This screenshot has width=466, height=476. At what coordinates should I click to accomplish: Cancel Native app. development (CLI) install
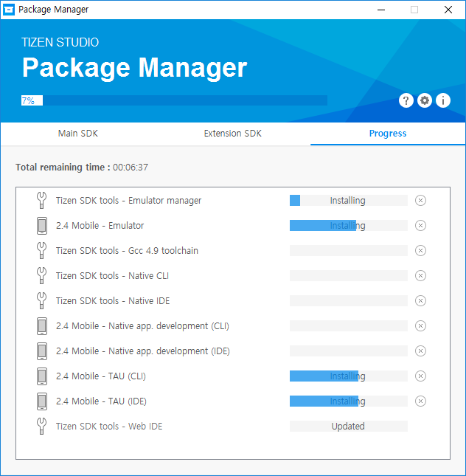[x=420, y=326]
